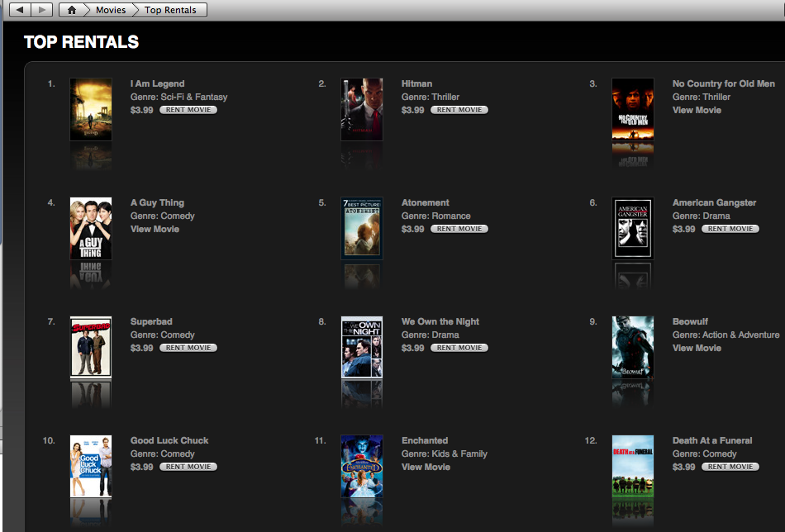Click the Atonement title

pos(425,202)
